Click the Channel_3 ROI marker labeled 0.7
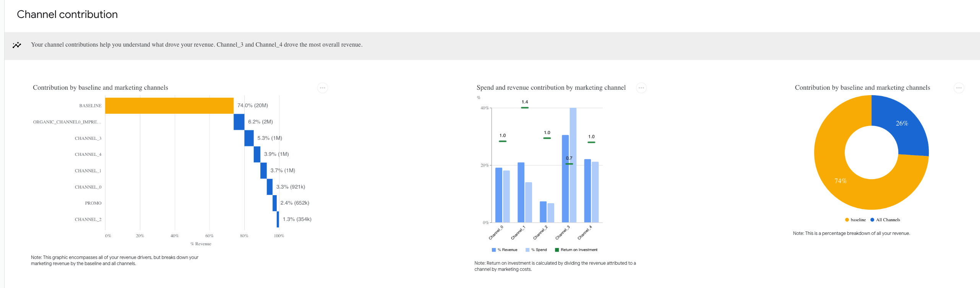 (x=569, y=164)
